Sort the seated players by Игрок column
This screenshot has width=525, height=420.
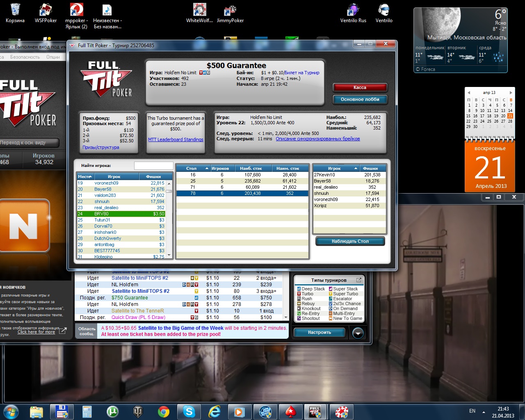[336, 168]
